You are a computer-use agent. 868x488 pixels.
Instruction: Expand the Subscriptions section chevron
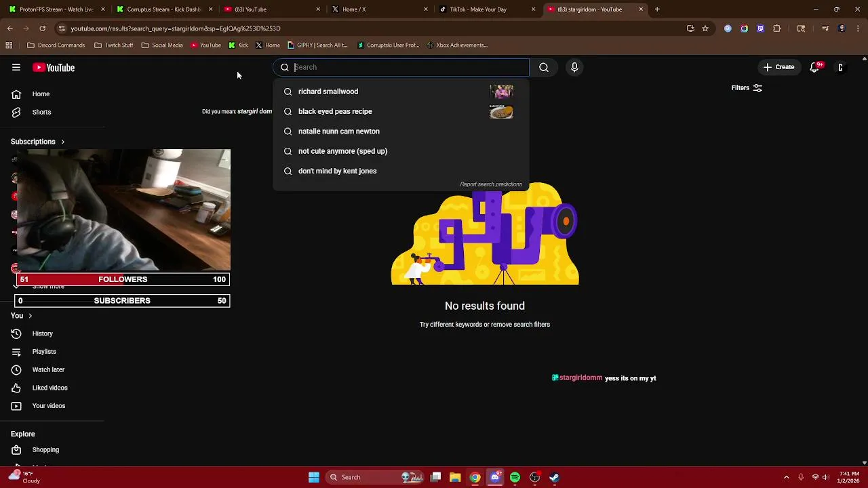(62, 142)
